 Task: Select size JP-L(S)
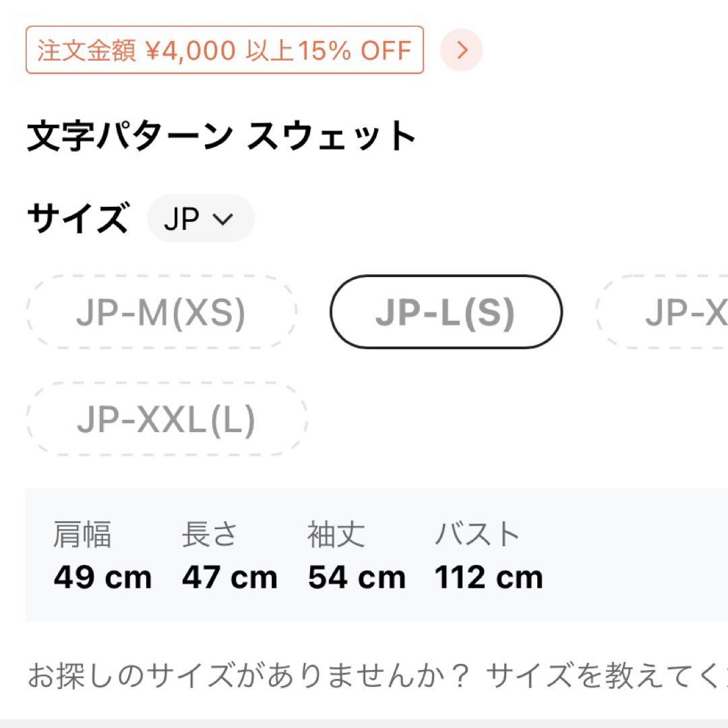[446, 312]
